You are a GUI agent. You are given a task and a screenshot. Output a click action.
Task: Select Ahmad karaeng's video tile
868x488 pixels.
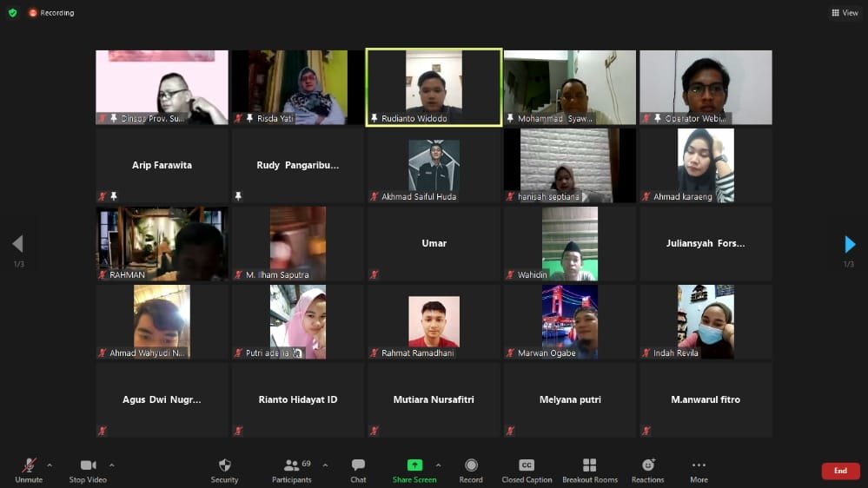click(x=706, y=166)
